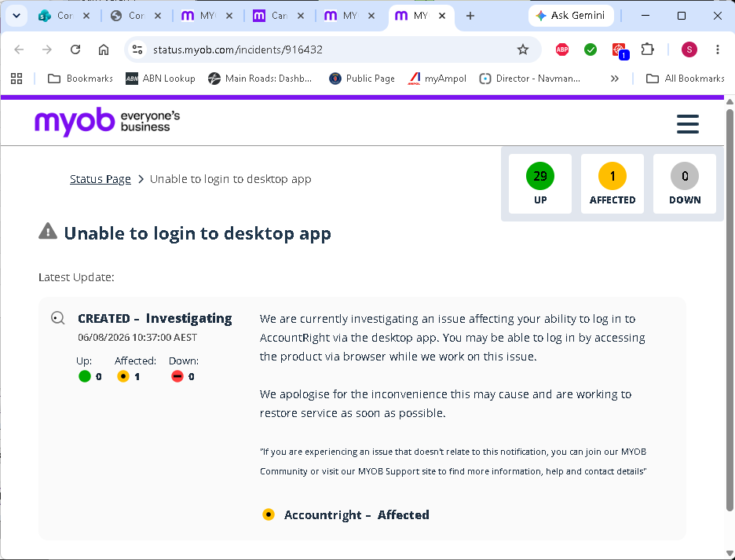Viewport: 735px width, 560px height.
Task: Open the hamburger navigation menu
Action: point(688,124)
